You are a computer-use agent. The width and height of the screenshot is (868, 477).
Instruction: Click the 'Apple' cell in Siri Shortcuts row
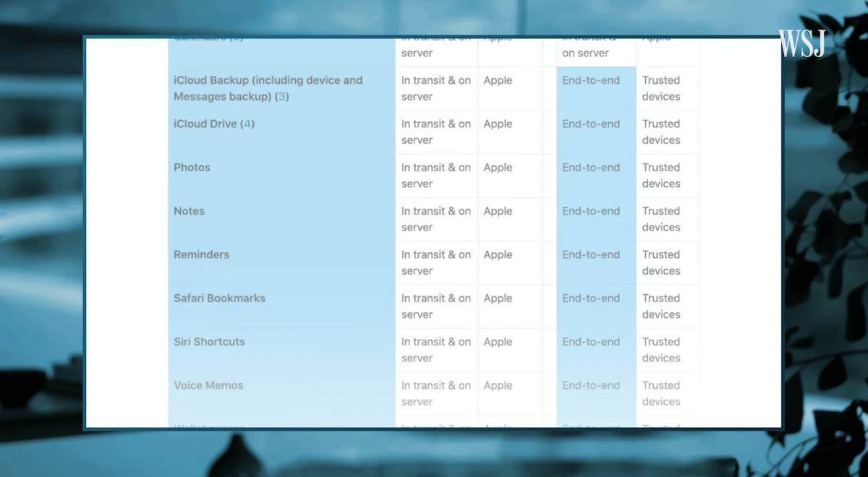click(498, 342)
